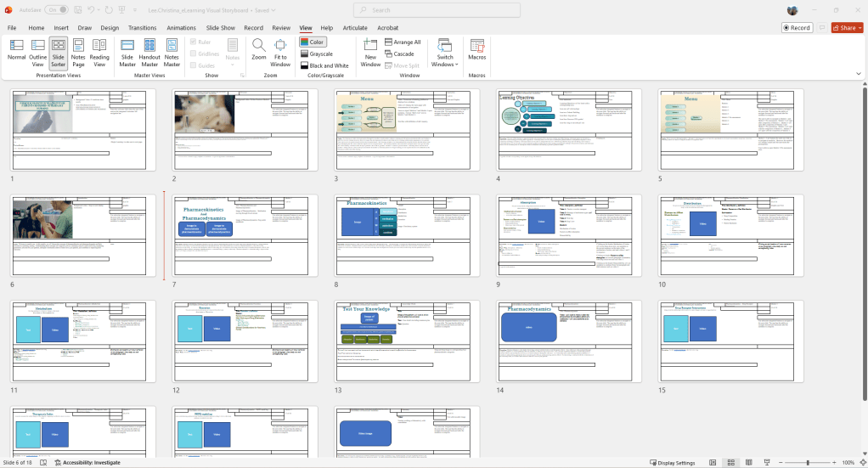Expand the Switch Windows dropdown

point(445,53)
